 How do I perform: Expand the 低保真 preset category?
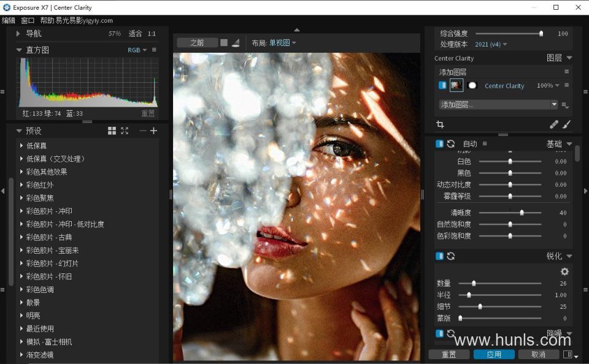pyautogui.click(x=21, y=146)
